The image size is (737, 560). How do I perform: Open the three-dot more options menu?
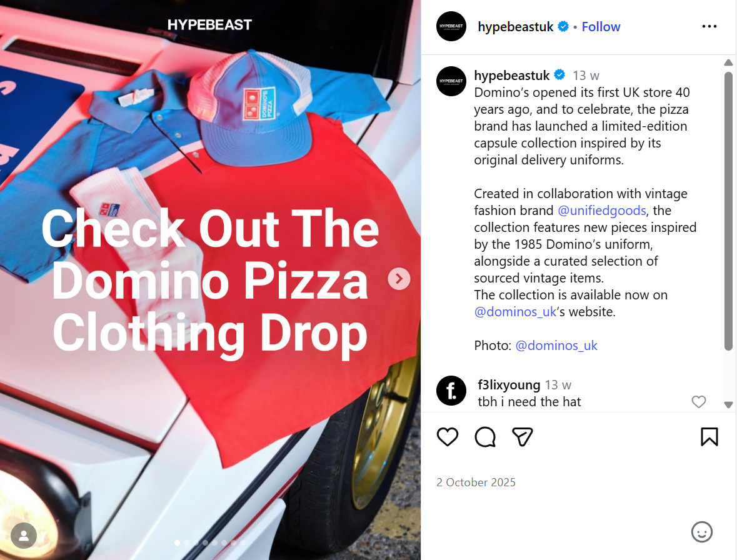point(709,26)
